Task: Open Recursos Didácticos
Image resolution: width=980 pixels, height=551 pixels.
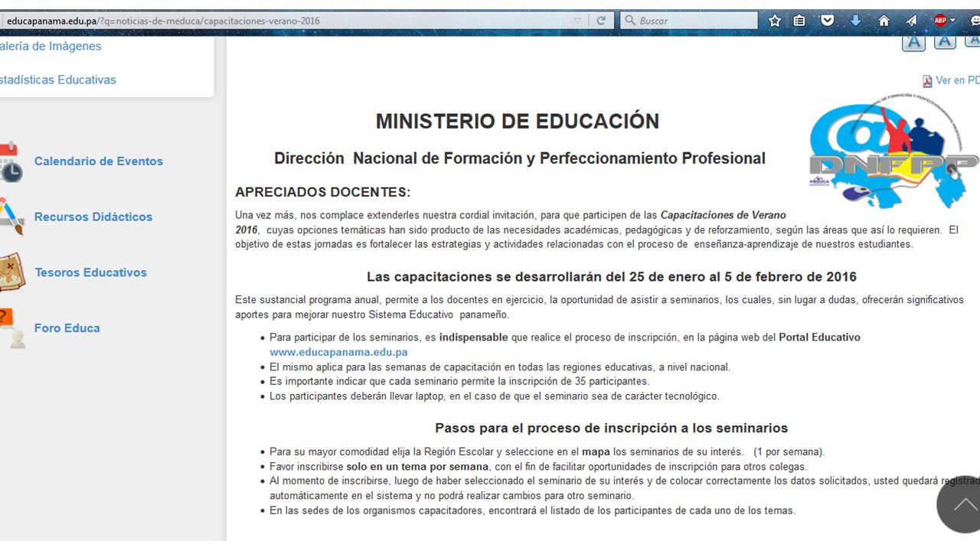Action: click(x=93, y=217)
